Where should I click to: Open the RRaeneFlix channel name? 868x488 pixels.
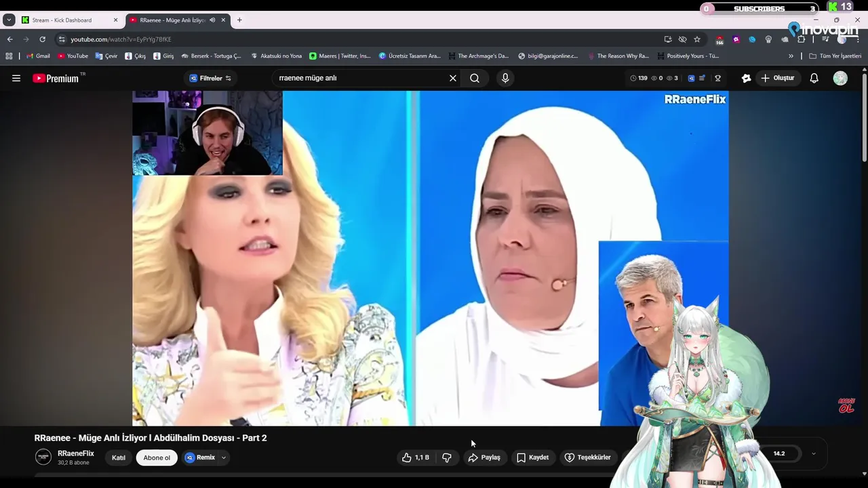coord(76,453)
